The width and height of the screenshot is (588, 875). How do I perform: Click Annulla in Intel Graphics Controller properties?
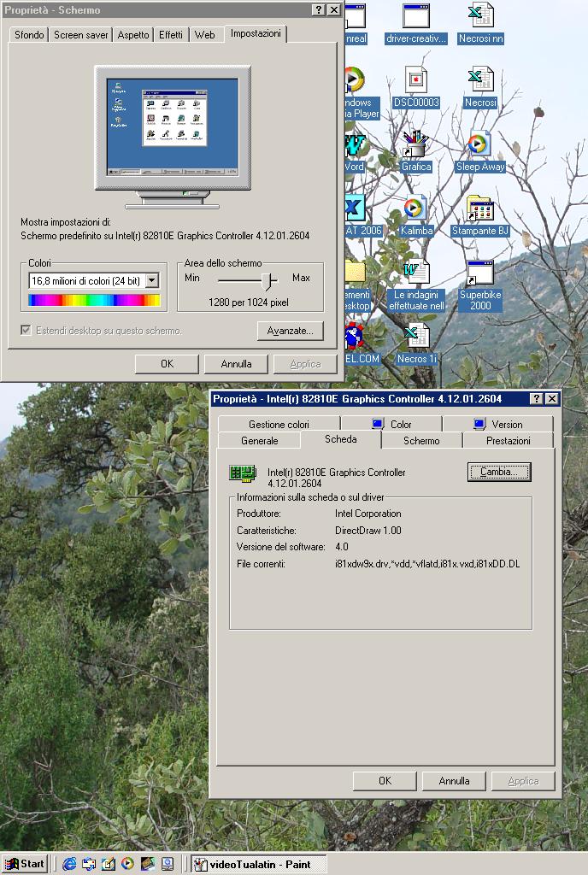click(x=454, y=781)
